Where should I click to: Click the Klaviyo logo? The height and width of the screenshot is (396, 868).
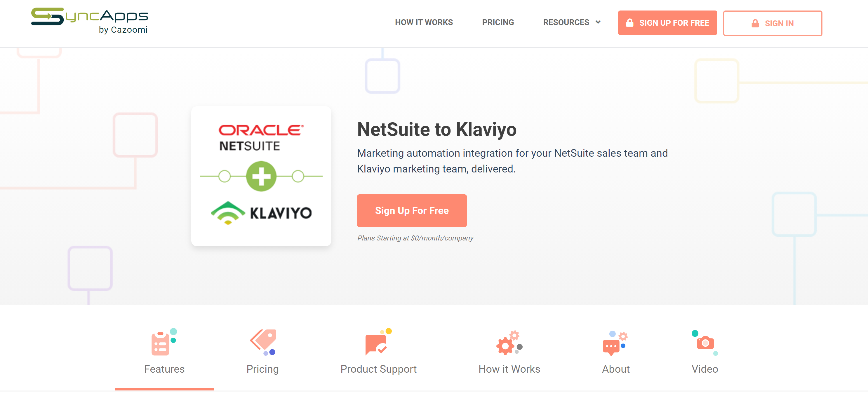pos(261,213)
